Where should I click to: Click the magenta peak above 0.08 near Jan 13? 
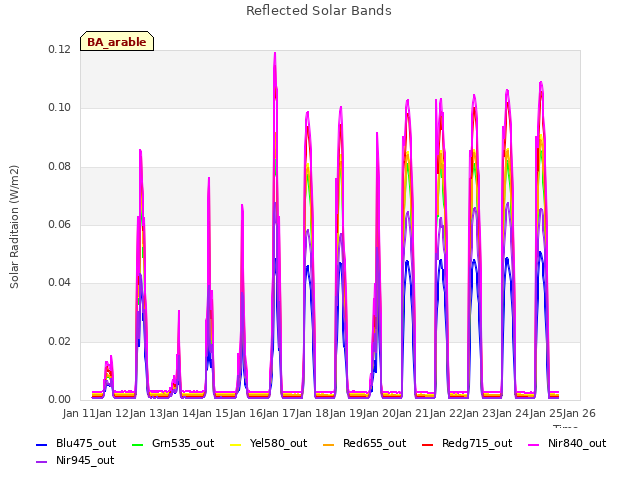(140, 151)
